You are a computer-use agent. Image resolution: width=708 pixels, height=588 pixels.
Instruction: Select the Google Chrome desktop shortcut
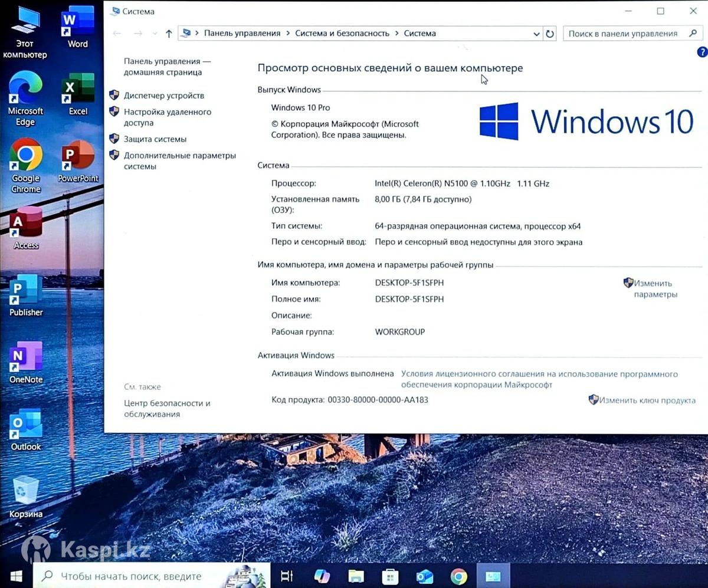click(26, 166)
